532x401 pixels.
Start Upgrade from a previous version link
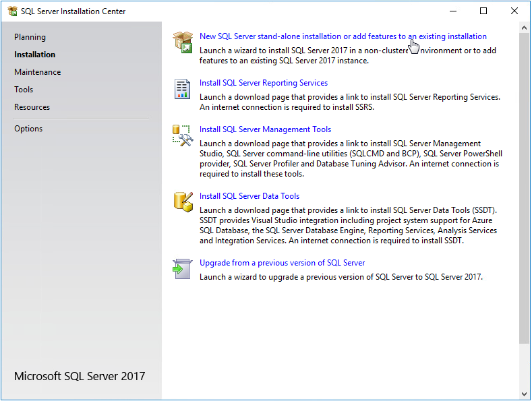click(x=283, y=263)
